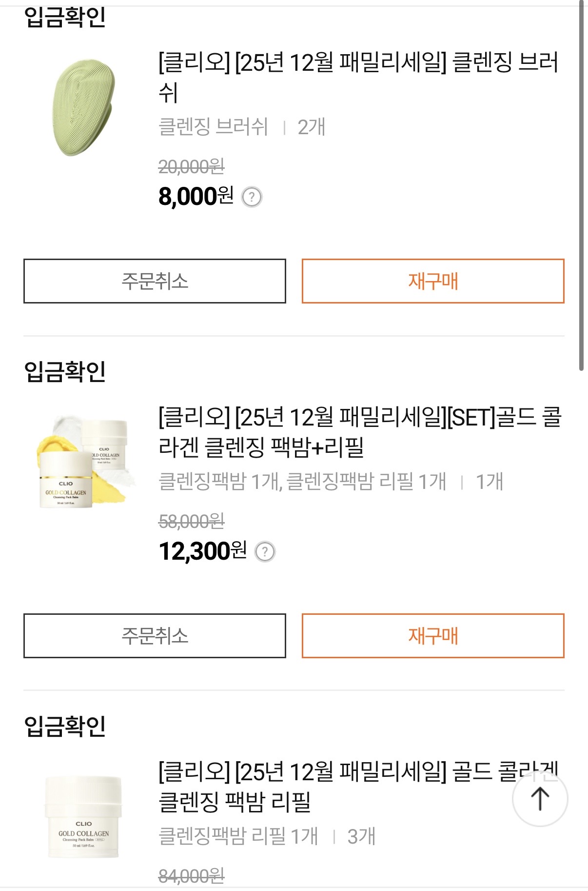The width and height of the screenshot is (588, 891).
Task: Cancel the 클렌징 브러쉬 order with 주문취소
Action: [x=155, y=281]
